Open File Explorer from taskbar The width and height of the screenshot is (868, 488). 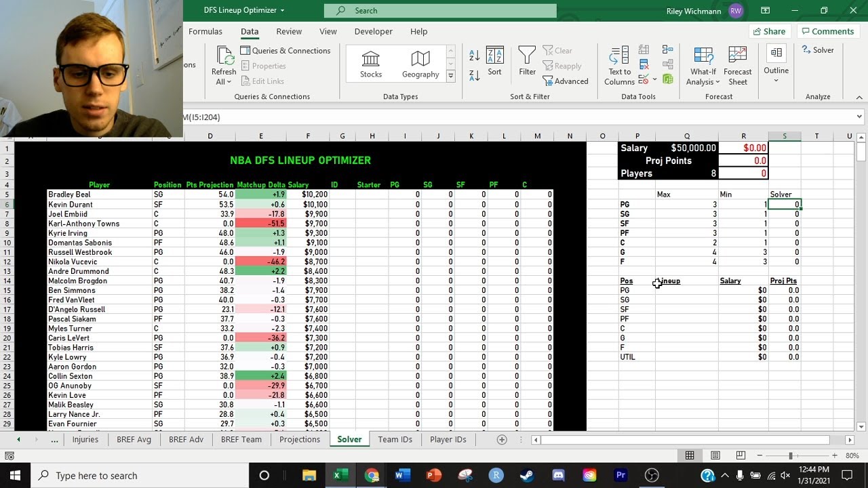[309, 475]
